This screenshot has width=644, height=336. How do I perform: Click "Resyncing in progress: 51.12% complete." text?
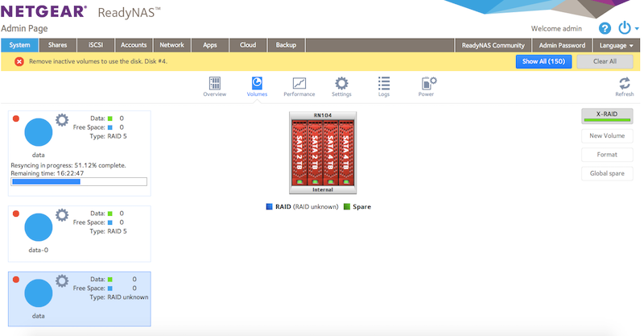(68, 165)
